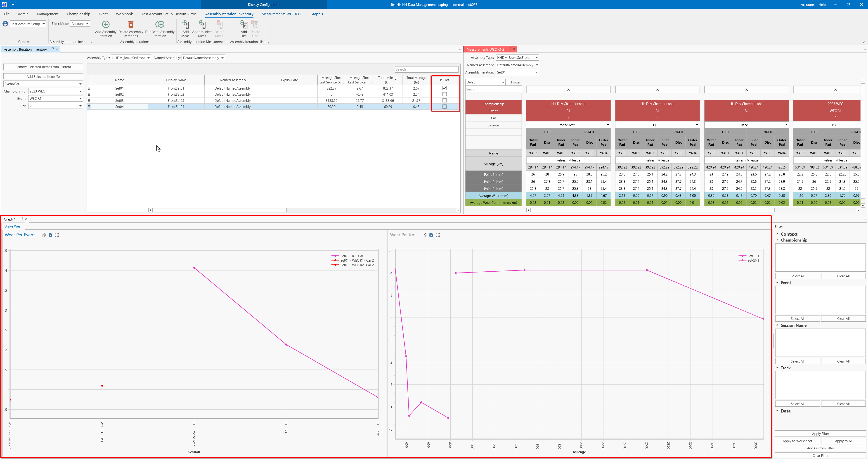Click Remove Selected Items From Current
The image size is (868, 460).
pos(43,67)
